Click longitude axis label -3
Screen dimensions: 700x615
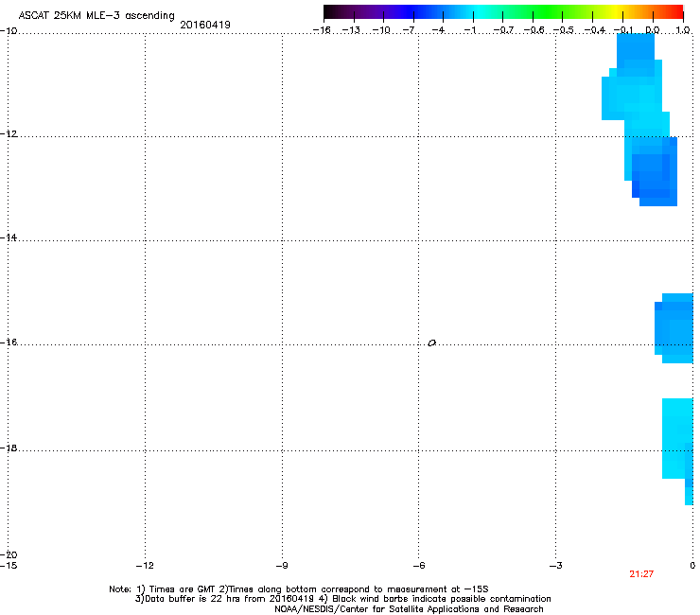click(556, 566)
